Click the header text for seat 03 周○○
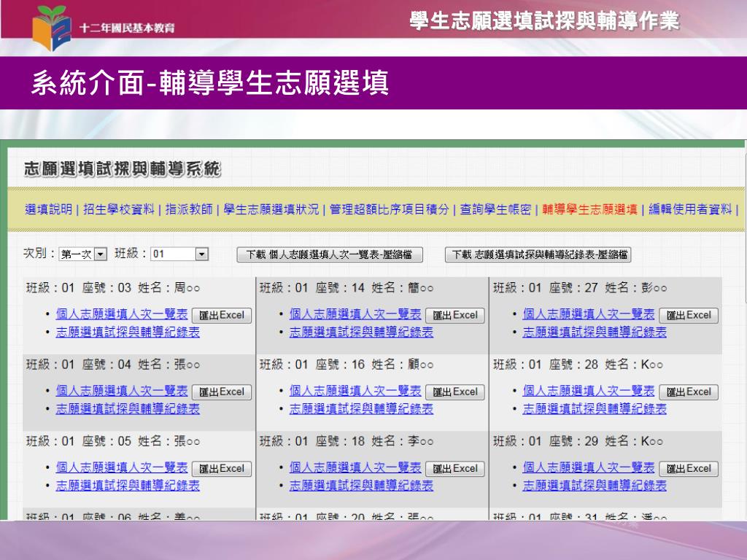 (x=113, y=287)
